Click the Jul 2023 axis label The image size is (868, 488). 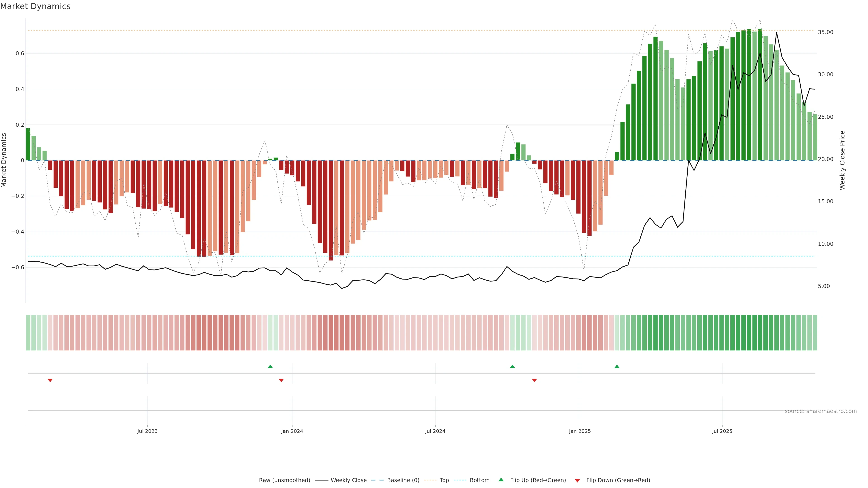click(x=147, y=431)
